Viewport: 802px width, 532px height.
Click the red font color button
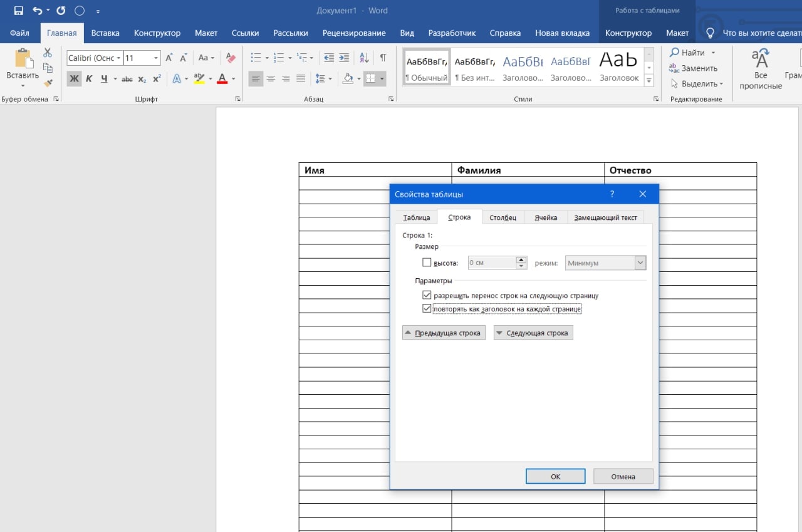tap(222, 78)
